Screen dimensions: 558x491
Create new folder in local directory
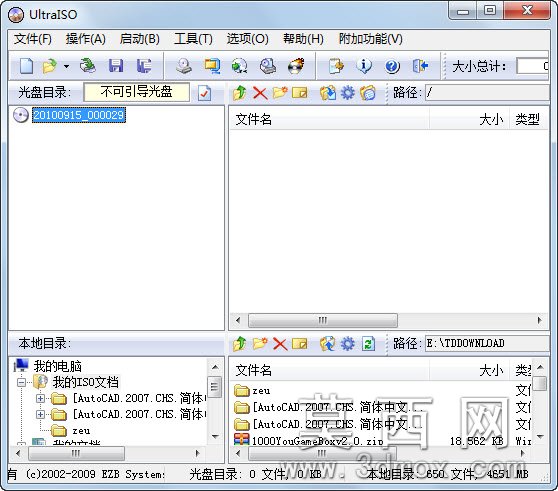click(x=260, y=344)
